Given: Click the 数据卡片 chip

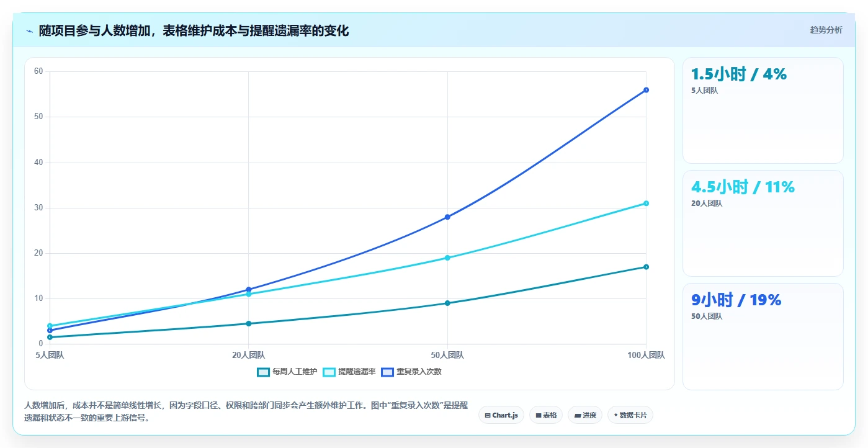Looking at the screenshot, I should click(630, 415).
